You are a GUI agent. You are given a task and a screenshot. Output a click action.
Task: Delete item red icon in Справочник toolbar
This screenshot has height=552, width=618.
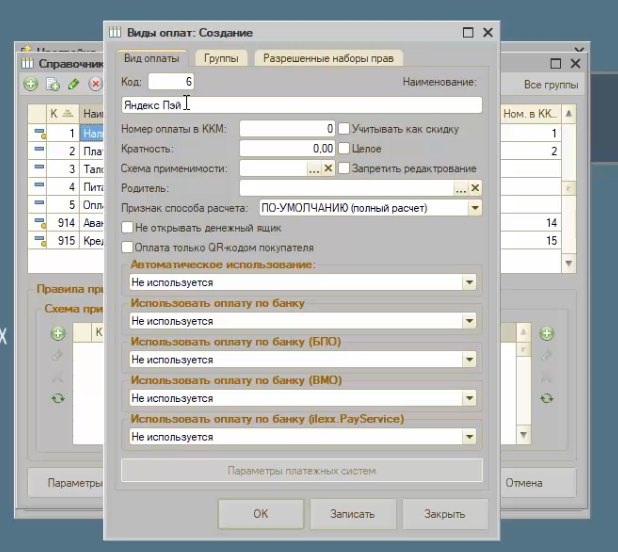pos(95,84)
